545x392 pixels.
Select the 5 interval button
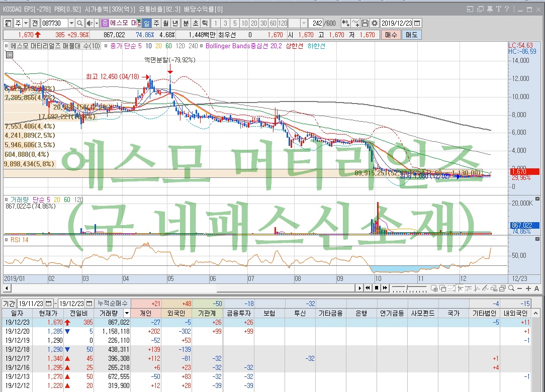tap(235, 23)
